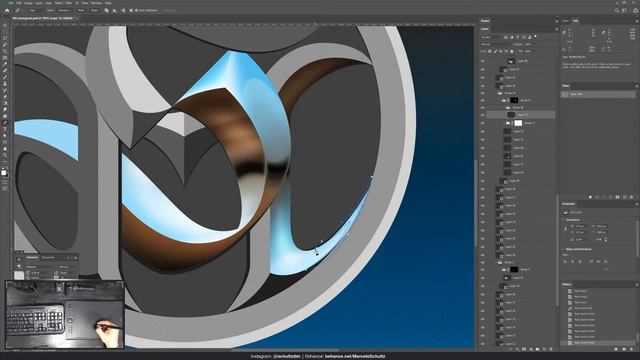Image resolution: width=640 pixels, height=360 pixels.
Task: Select the Work Path entry in Paths panel
Action: click(x=598, y=94)
